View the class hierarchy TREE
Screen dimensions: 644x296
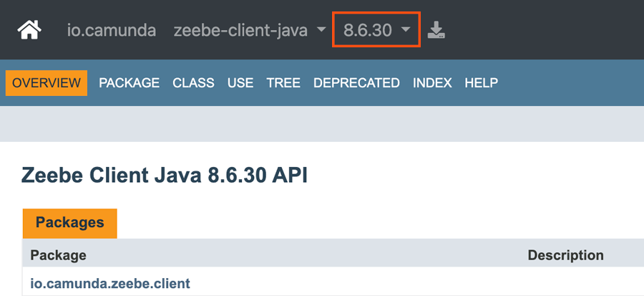coord(283,83)
